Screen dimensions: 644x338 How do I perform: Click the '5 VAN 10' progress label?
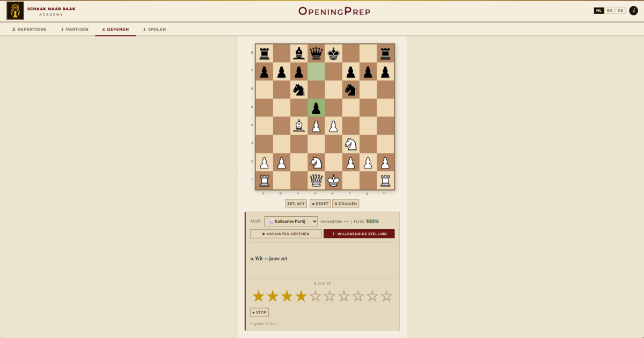point(323,283)
